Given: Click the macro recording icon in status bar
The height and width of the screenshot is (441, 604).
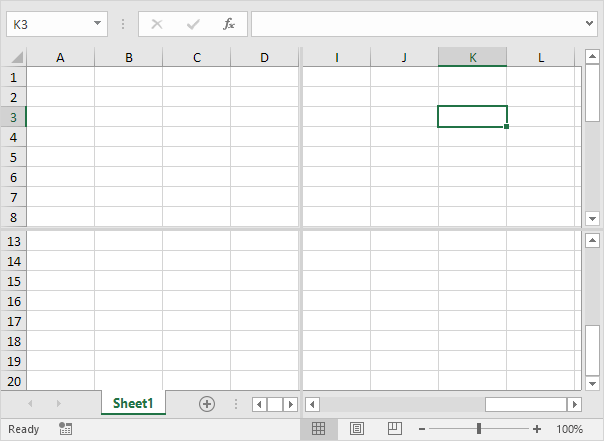Looking at the screenshot, I should click(x=66, y=429).
